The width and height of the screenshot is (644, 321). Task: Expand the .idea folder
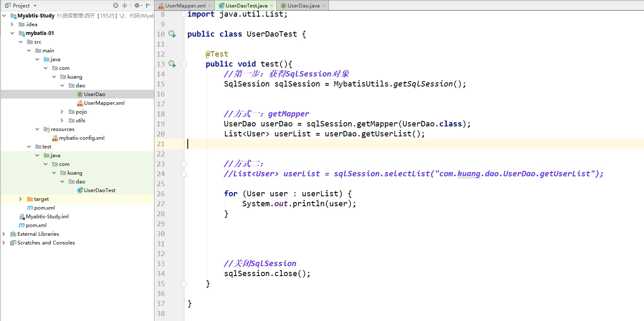pos(12,25)
